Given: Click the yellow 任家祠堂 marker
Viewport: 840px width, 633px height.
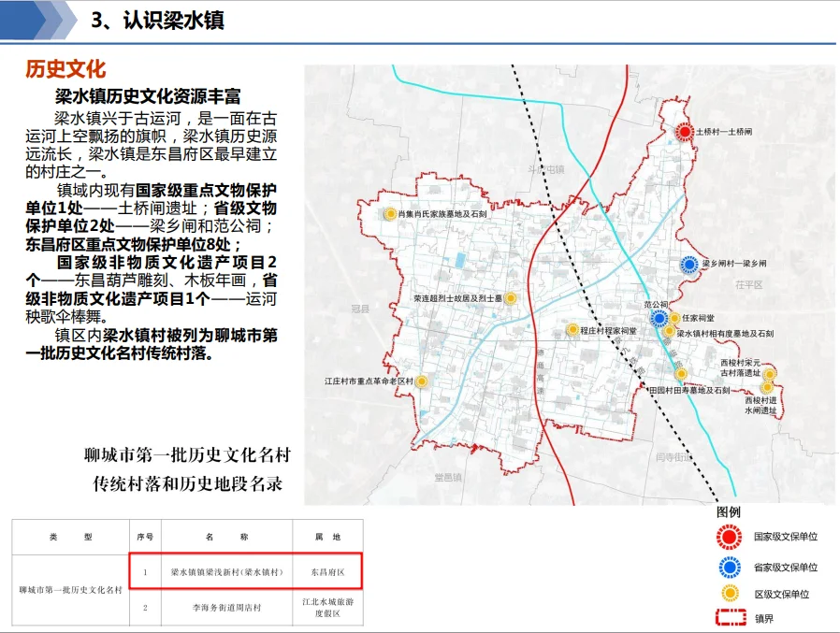Looking at the screenshot, I should pyautogui.click(x=674, y=318).
